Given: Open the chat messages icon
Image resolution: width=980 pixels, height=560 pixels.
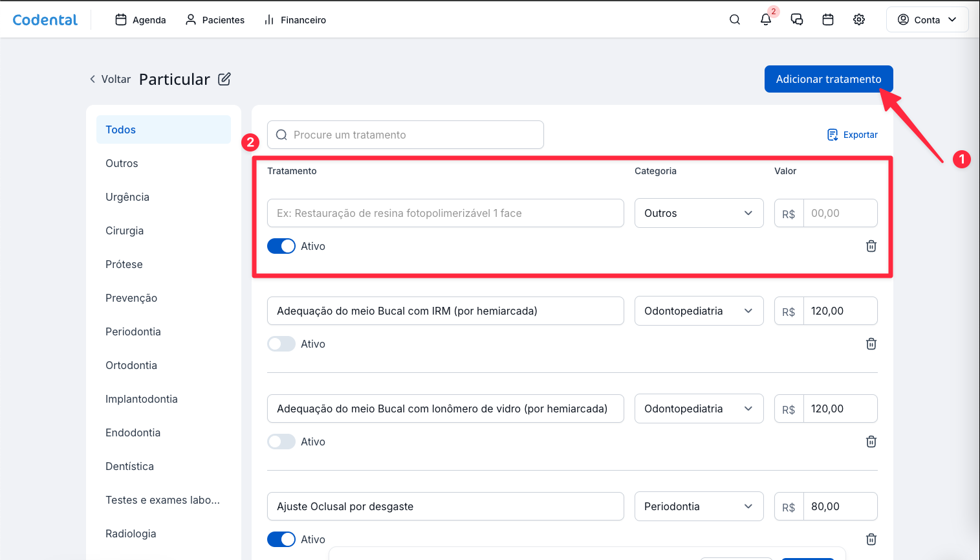Looking at the screenshot, I should pos(797,19).
